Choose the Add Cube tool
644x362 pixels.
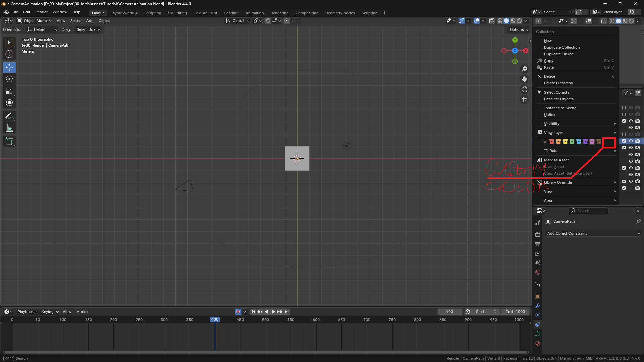tap(9, 141)
